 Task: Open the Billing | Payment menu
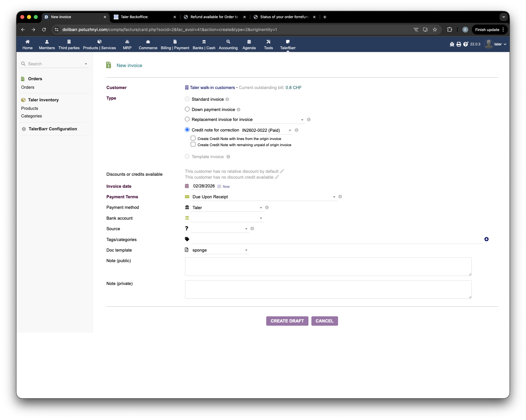tap(175, 45)
